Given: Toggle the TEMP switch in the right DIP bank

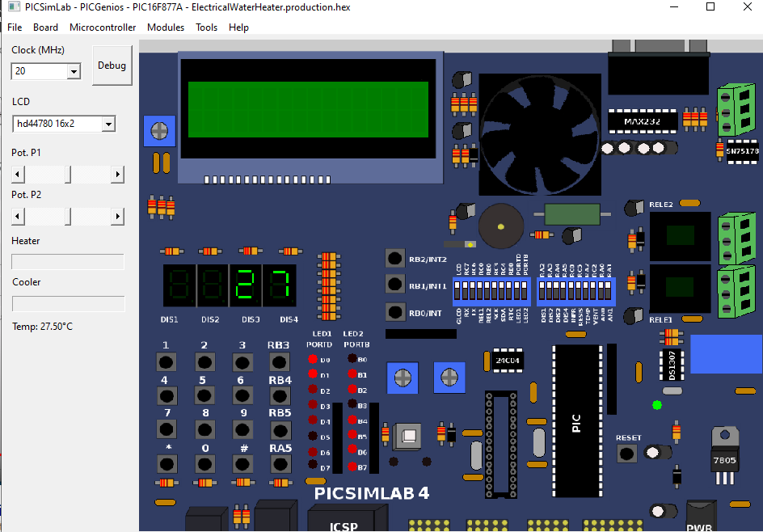Looking at the screenshot, I should coord(588,289).
